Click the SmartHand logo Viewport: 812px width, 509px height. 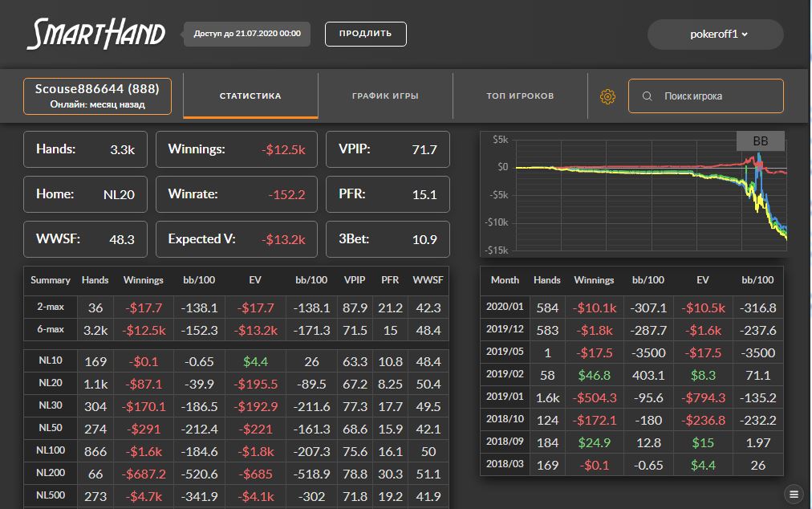tap(96, 35)
